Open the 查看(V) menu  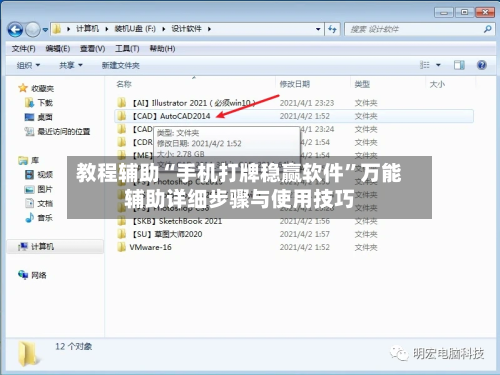(x=92, y=49)
